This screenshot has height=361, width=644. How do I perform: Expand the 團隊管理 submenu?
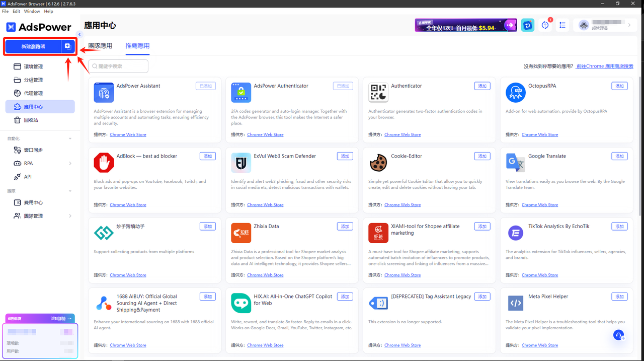[70, 216]
